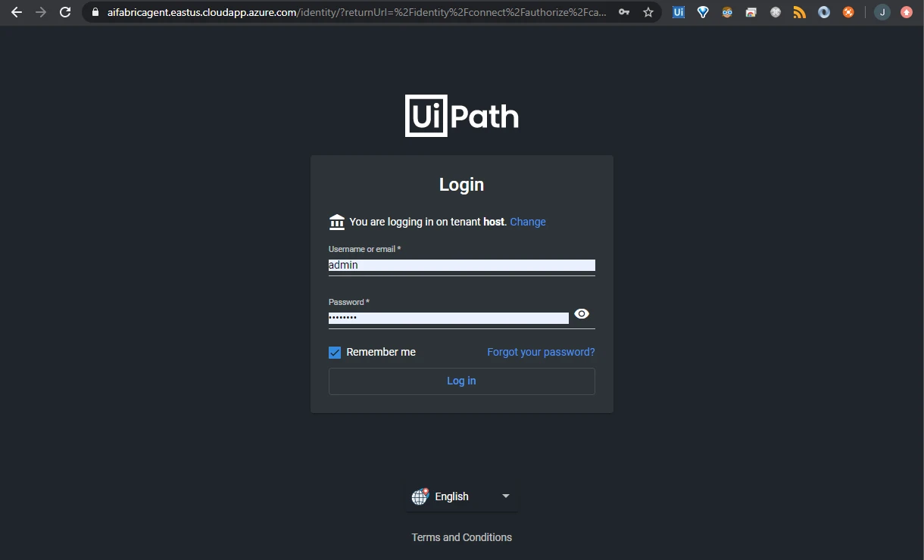Click the Username or email field
The width and height of the screenshot is (924, 560).
[462, 265]
